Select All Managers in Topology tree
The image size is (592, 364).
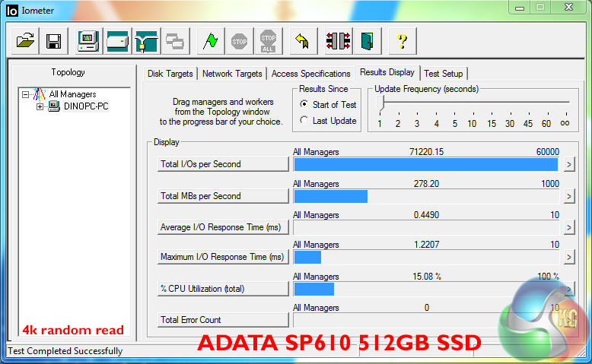72,94
